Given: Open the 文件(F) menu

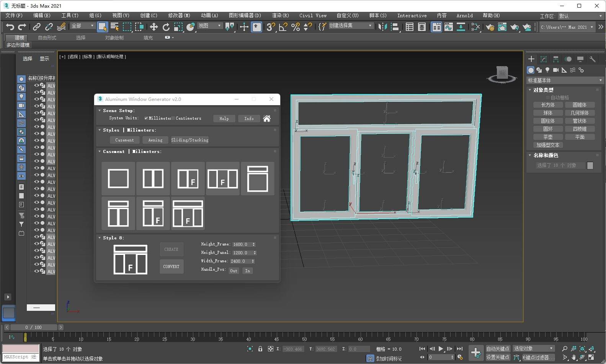Looking at the screenshot, I should (x=14, y=16).
